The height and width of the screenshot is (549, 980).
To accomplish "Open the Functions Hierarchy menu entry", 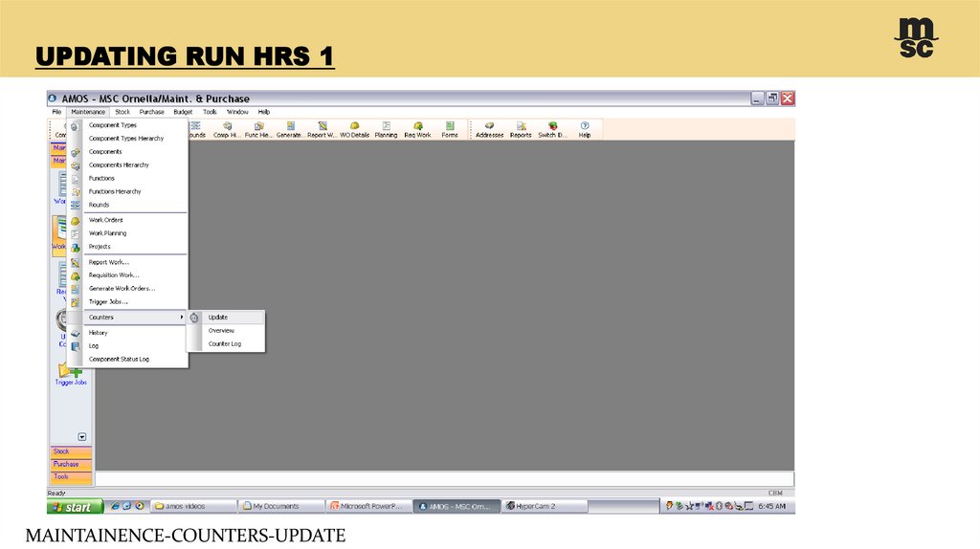I will pos(127,191).
